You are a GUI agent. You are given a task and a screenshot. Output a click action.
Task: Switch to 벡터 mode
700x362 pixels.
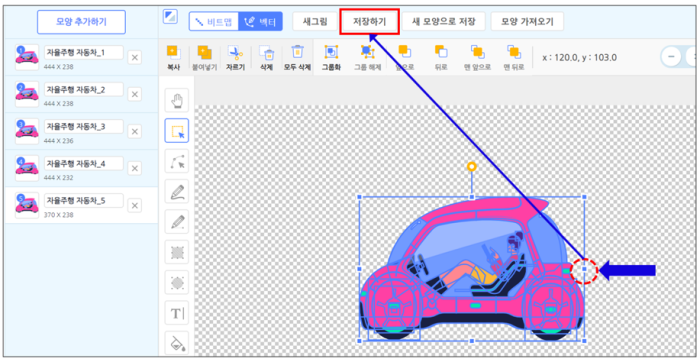260,21
